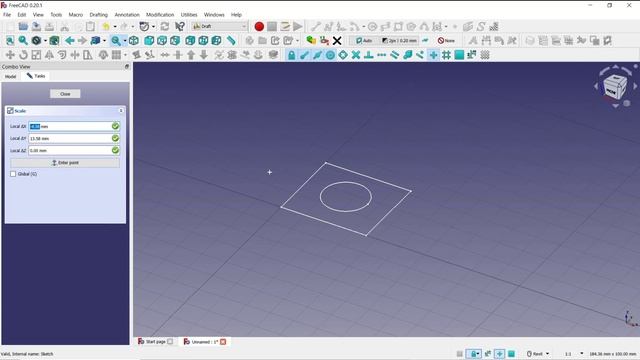Toggle Snap Parallel icon
Viewport: 640px width, 360px height.
(x=394, y=55)
